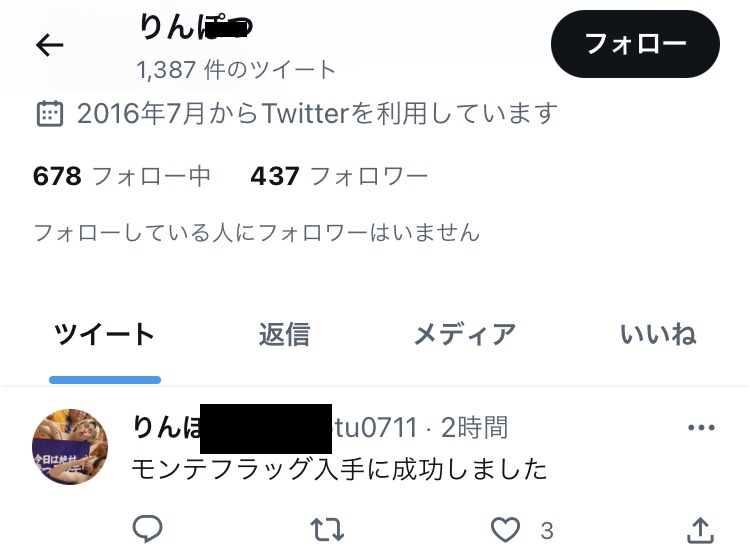Open the tweet text モンテフラッグ入手に成功しました
Image resolution: width=750 pixels, height=559 pixels.
tap(339, 469)
